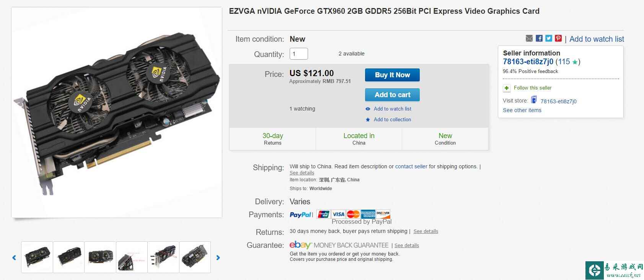This screenshot has height=280, width=644.
Task: Add the graphics card to cart
Action: coord(392,94)
